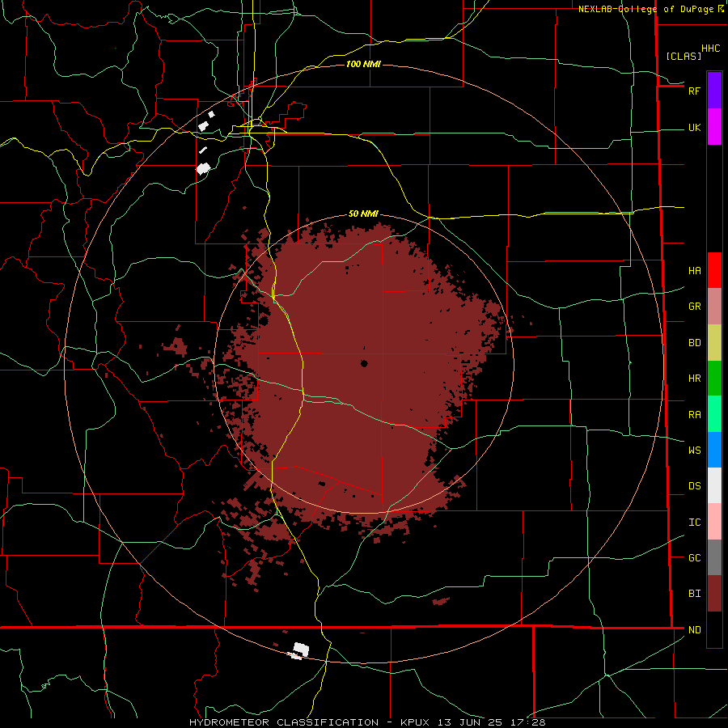This screenshot has width=728, height=728.
Task: Click the GC legend label
Action: click(x=694, y=557)
